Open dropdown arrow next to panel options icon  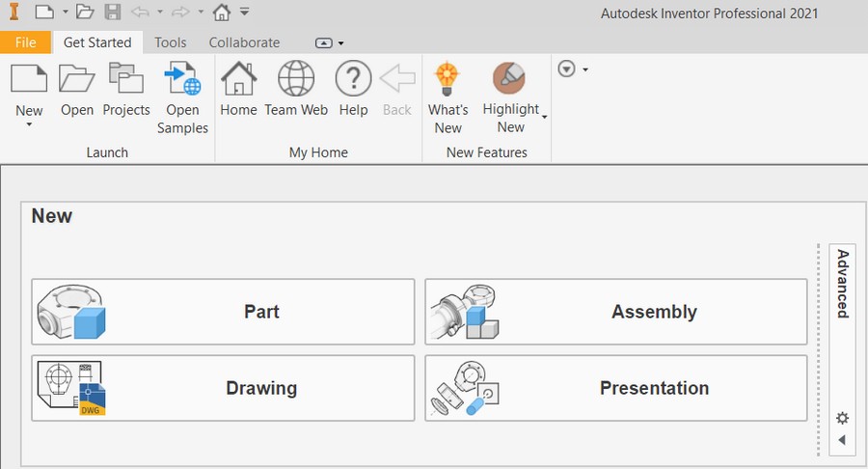[x=585, y=69]
